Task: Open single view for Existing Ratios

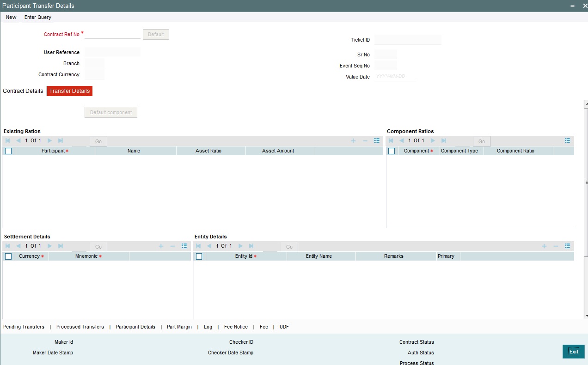Action: pyautogui.click(x=377, y=140)
